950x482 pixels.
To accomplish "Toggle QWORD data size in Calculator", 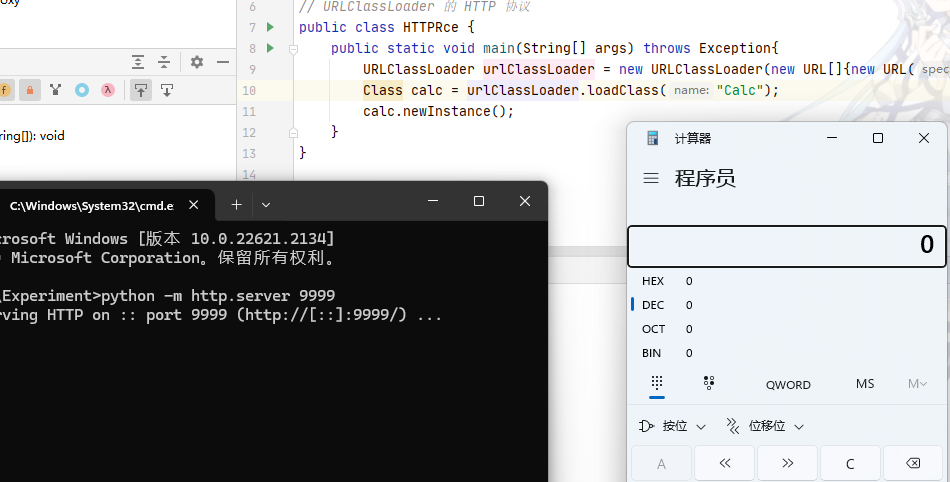I will click(x=788, y=385).
